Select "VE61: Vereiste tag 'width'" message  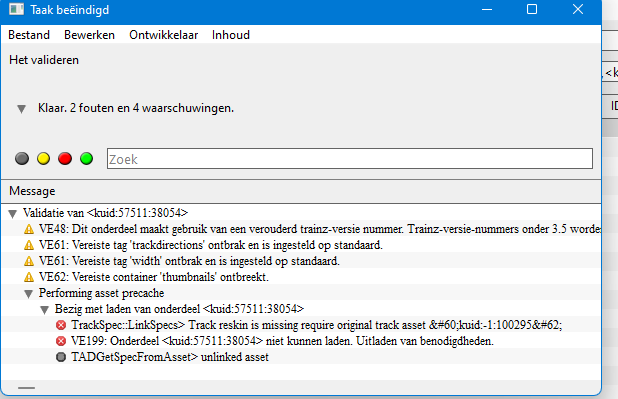(189, 261)
